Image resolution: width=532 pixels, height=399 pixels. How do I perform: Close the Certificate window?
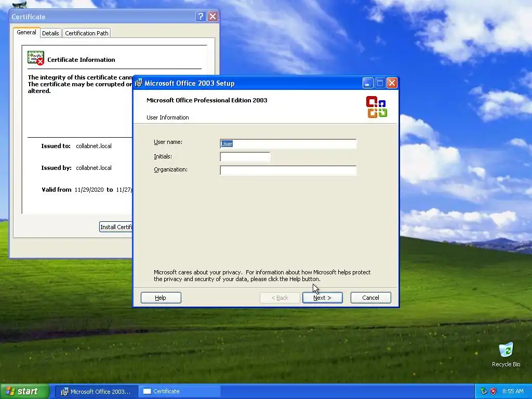pyautogui.click(x=212, y=16)
